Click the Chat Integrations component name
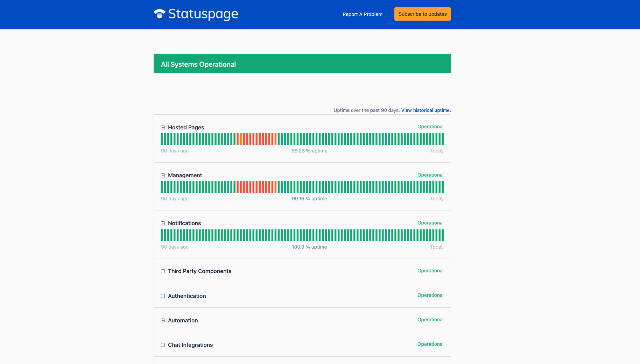This screenshot has width=640, height=364. click(x=190, y=345)
